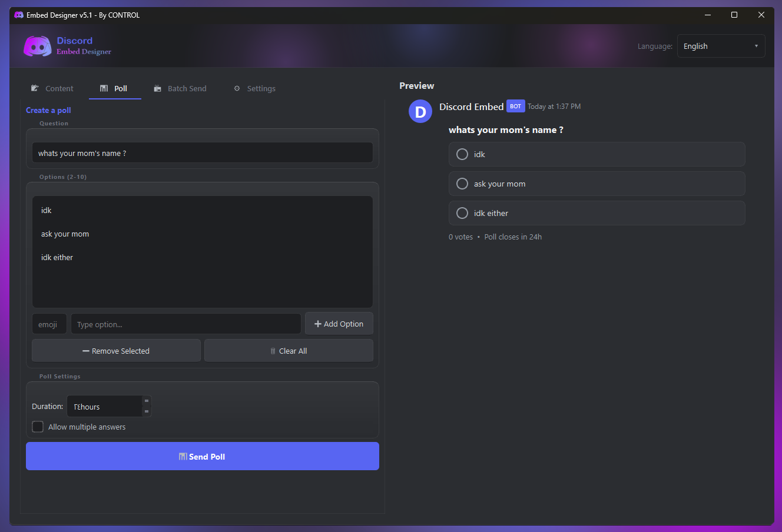Click the Discord logo in the header banner
The width and height of the screenshot is (782, 532).
[x=38, y=46]
